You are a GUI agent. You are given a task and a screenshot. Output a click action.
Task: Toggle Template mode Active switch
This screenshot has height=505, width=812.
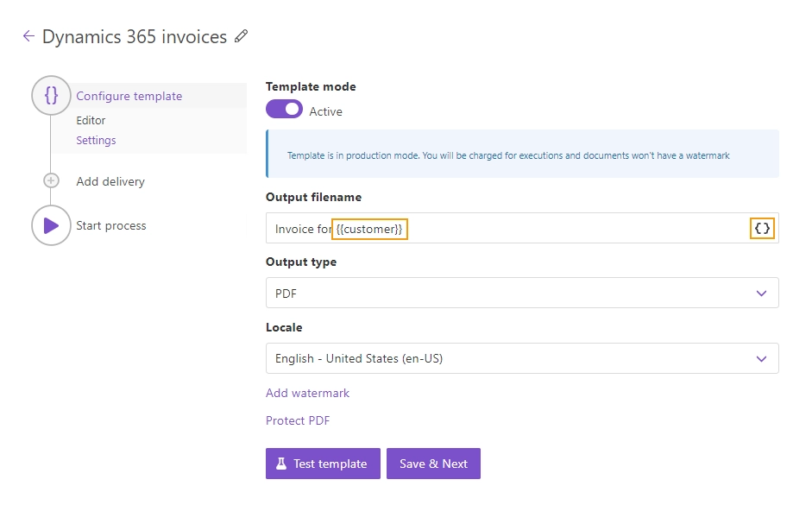pos(284,110)
